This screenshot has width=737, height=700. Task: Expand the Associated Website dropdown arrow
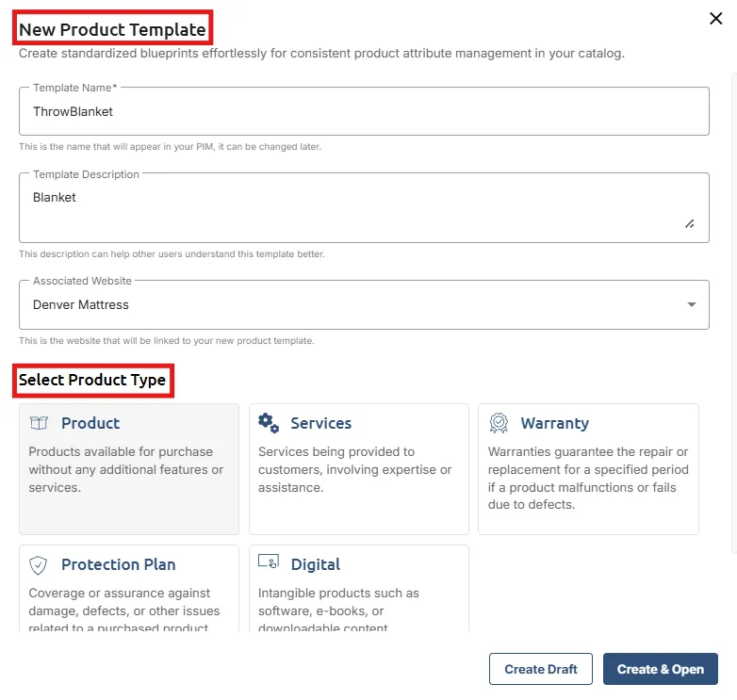(692, 304)
